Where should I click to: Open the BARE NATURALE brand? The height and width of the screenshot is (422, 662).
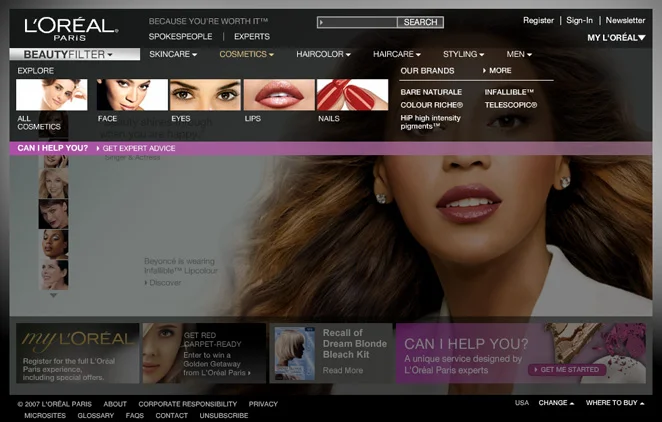coord(431,92)
